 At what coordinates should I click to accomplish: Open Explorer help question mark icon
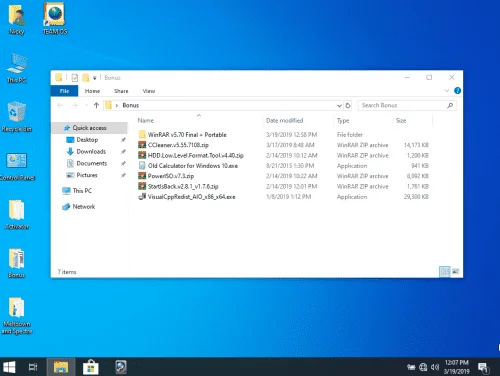coord(457,91)
